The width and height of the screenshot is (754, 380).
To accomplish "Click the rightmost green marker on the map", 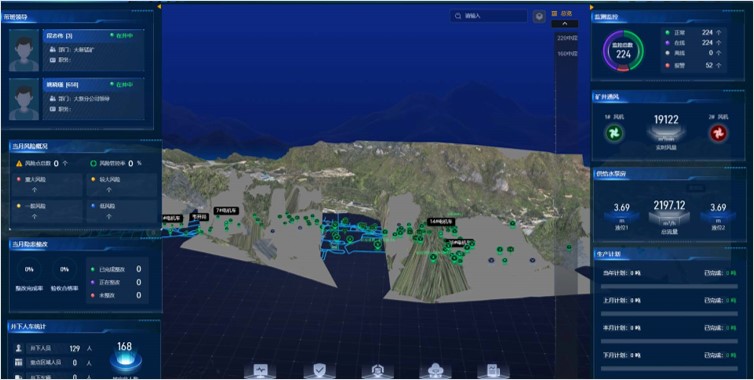I will pyautogui.click(x=569, y=248).
